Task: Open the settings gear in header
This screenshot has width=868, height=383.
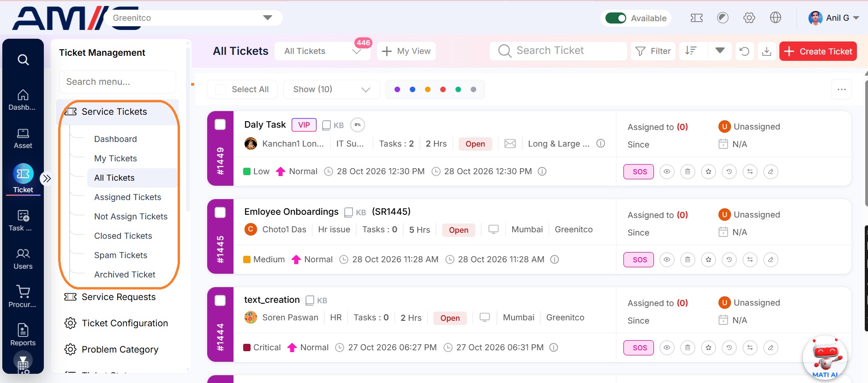Action: [749, 18]
